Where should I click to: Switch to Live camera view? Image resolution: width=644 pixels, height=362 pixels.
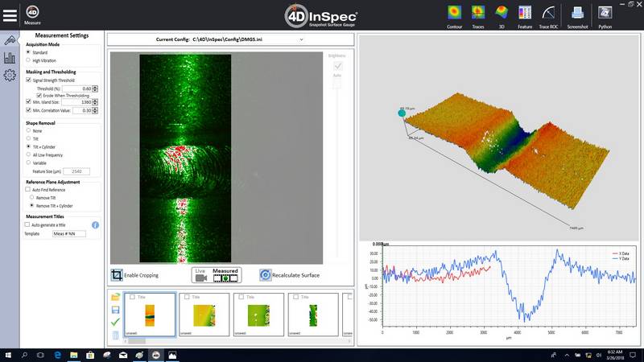(x=200, y=275)
